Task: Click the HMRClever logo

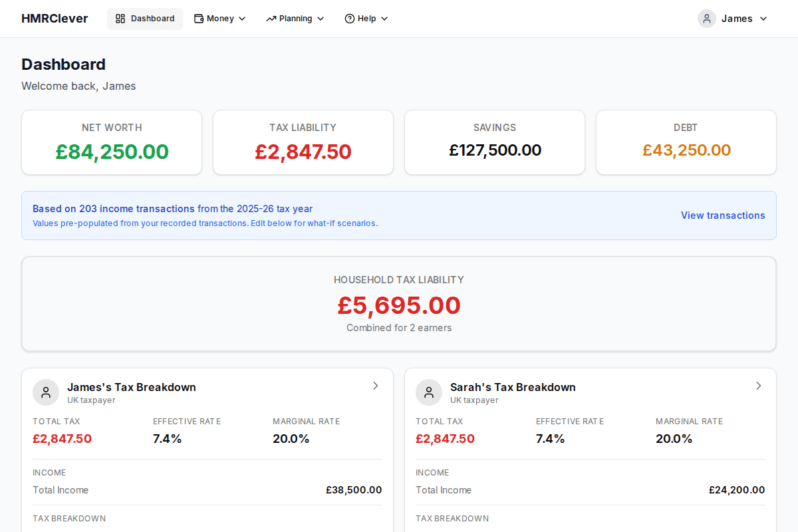Action: (x=55, y=19)
